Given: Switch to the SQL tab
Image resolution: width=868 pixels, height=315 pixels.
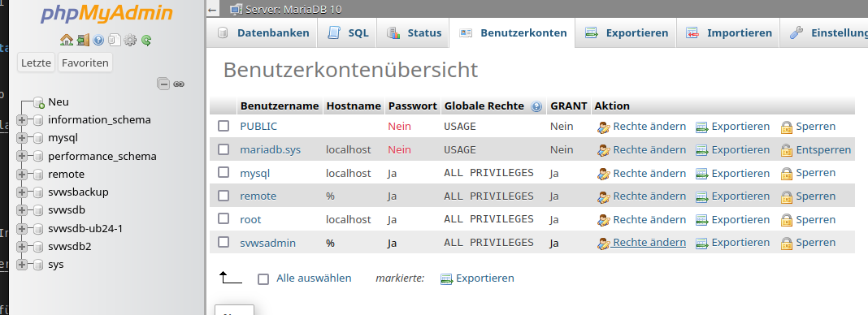Looking at the screenshot, I should 347,33.
